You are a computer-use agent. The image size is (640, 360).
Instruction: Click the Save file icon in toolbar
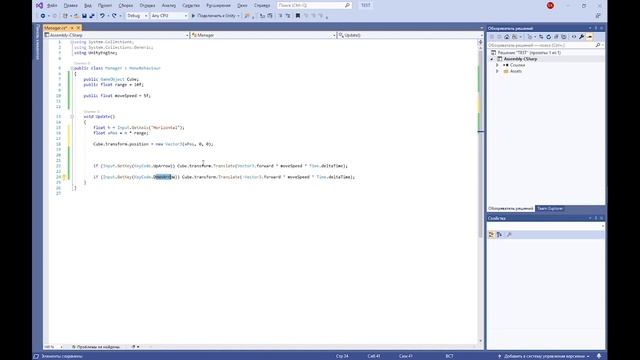click(x=84, y=16)
